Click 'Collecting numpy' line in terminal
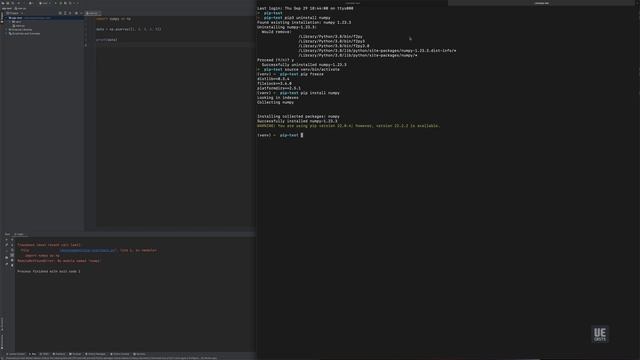 click(275, 102)
